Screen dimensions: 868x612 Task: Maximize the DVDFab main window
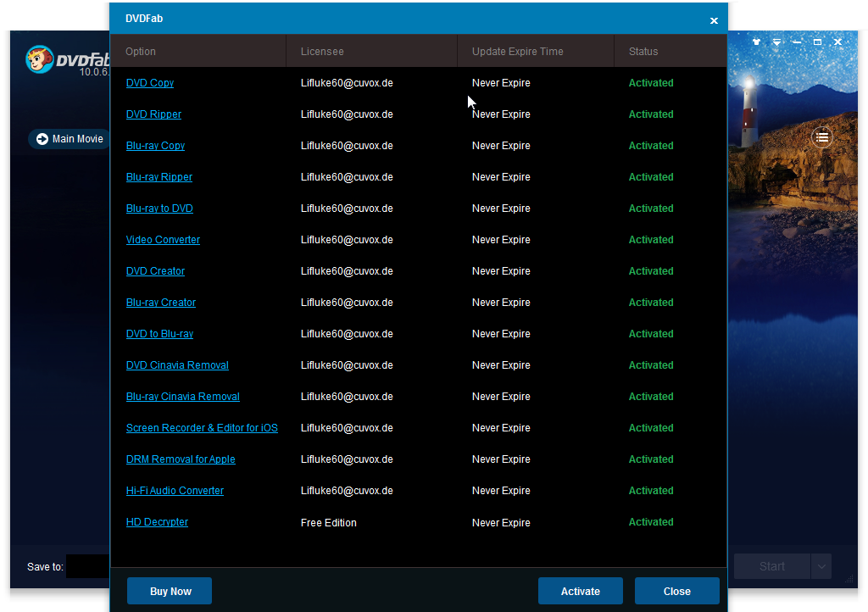click(818, 42)
